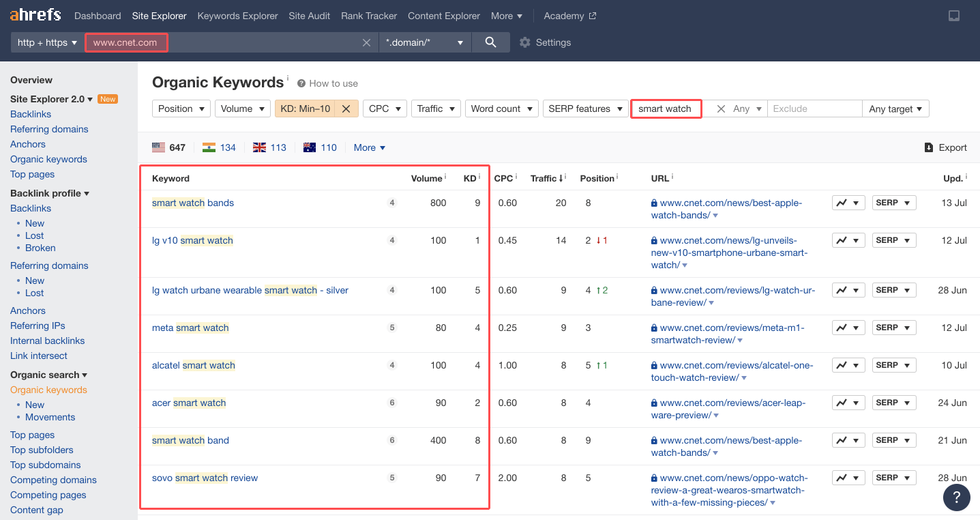Open the Any target dropdown
This screenshot has height=520, width=980.
pyautogui.click(x=895, y=109)
